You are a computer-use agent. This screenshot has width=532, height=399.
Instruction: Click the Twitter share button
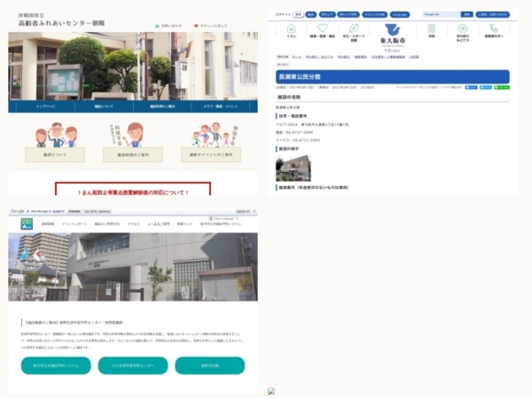(x=486, y=87)
